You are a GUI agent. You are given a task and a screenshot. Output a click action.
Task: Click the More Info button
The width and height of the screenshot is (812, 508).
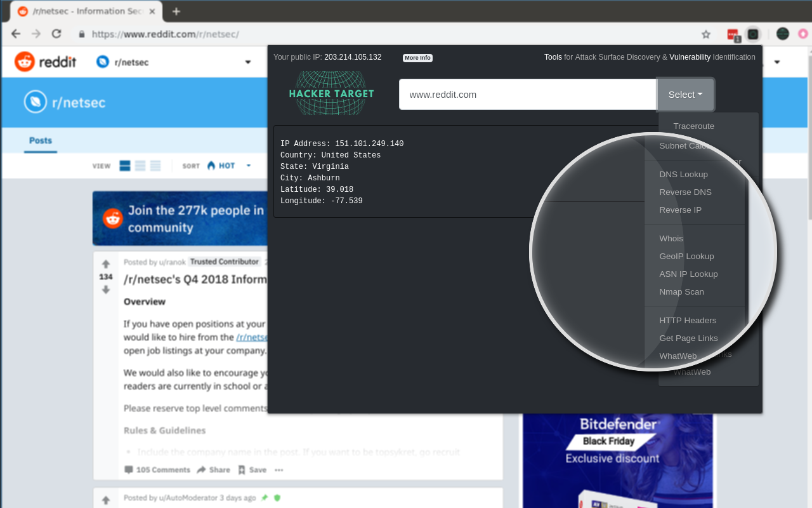[x=417, y=57]
